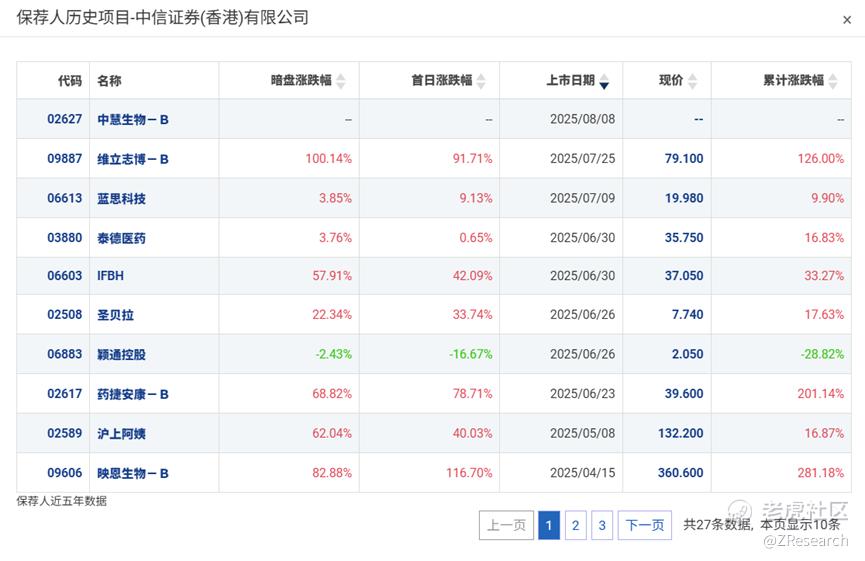The image size is (865, 561).
Task: Open 中慧生物－B stock link
Action: pos(133,120)
